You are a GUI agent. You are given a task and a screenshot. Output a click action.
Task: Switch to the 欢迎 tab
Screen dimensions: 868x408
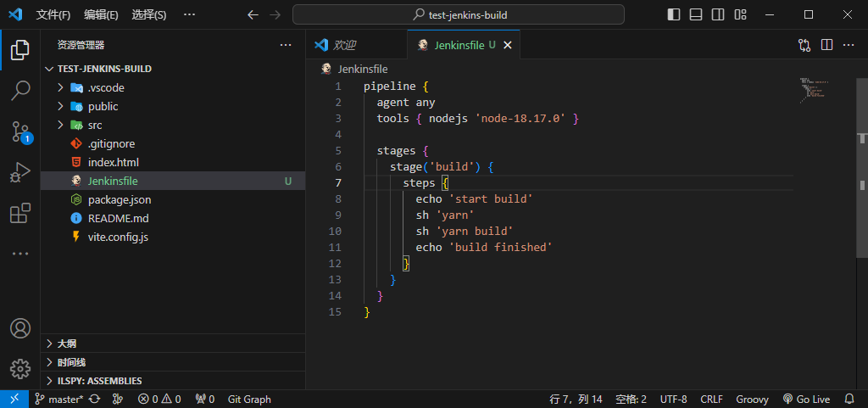pos(357,46)
